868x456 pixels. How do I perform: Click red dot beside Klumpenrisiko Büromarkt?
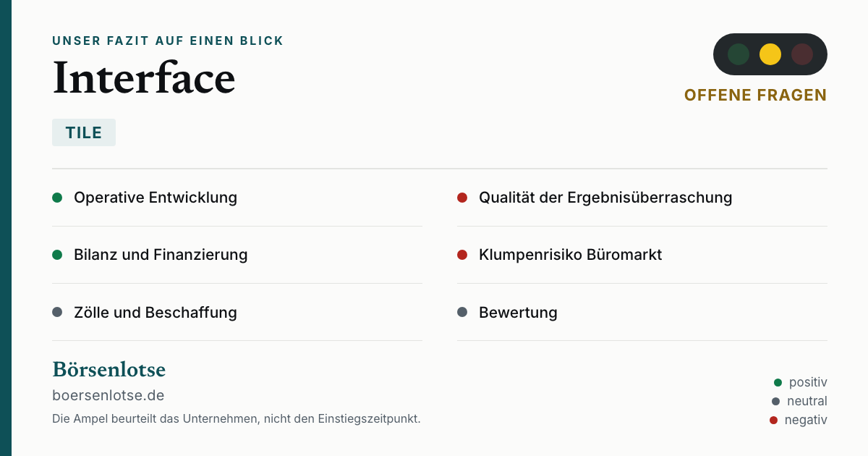(462, 255)
